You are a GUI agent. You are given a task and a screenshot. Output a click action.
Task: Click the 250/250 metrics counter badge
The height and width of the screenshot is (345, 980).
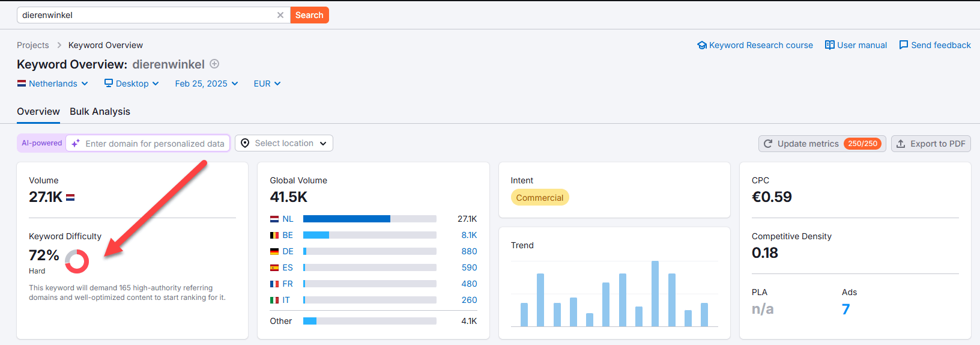(863, 144)
